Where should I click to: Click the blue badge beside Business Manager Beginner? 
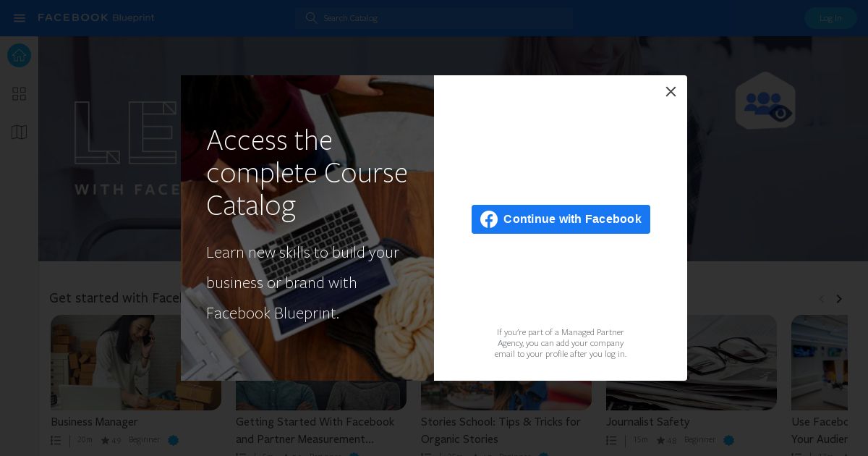tap(173, 440)
